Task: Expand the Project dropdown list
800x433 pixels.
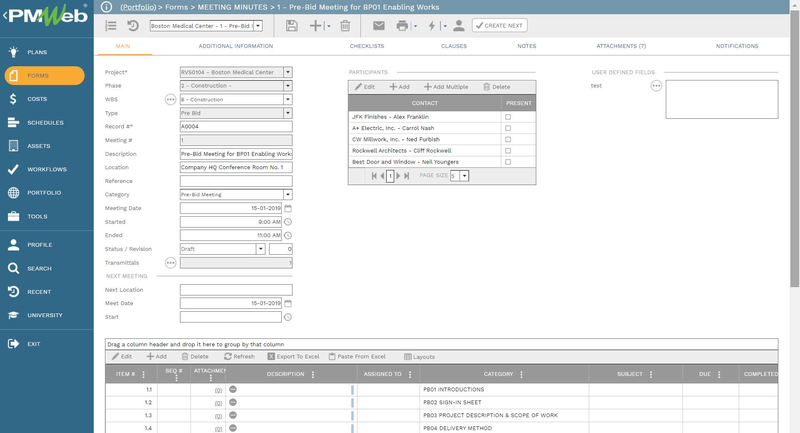Action: point(288,72)
